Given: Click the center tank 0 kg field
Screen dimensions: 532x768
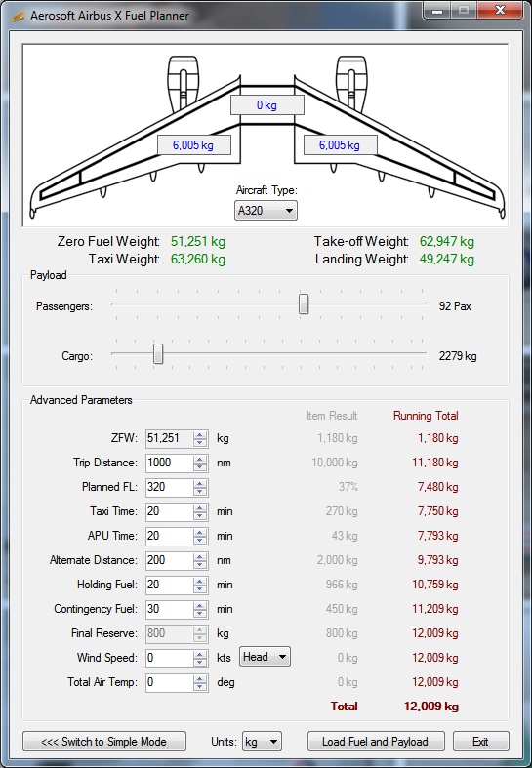Looking at the screenshot, I should (267, 105).
